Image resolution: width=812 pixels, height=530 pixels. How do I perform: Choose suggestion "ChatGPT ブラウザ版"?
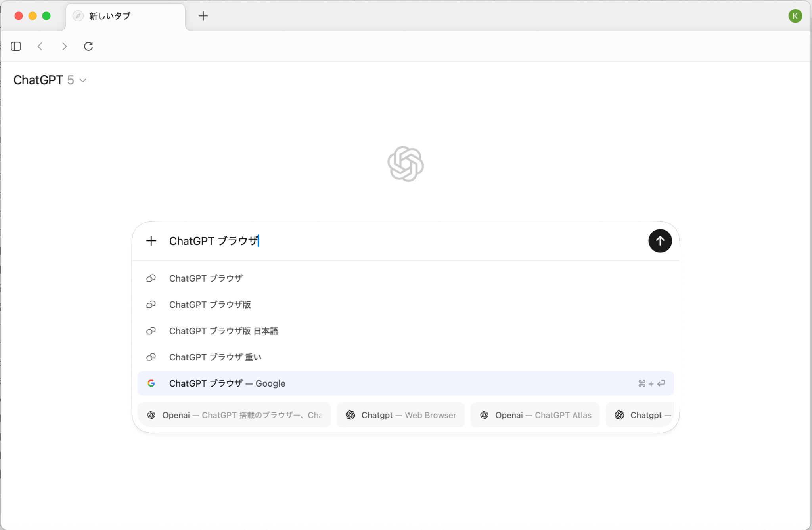pos(210,305)
